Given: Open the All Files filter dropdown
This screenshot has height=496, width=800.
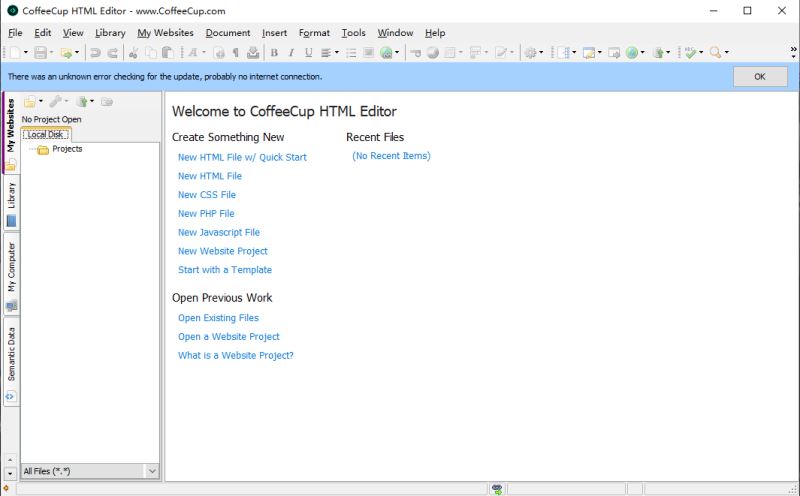Looking at the screenshot, I should (152, 470).
